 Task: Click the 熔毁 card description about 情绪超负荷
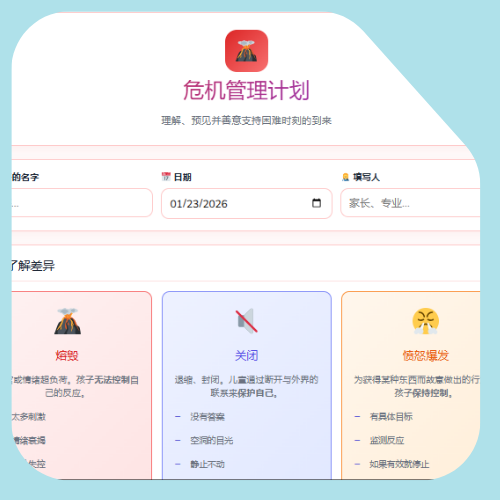(x=75, y=386)
